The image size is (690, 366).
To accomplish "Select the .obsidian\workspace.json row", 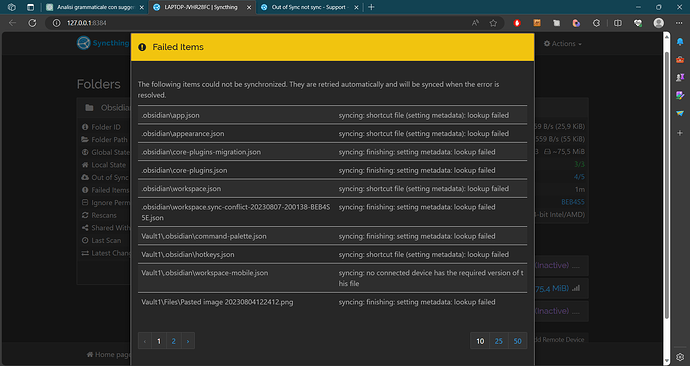I will [332, 189].
